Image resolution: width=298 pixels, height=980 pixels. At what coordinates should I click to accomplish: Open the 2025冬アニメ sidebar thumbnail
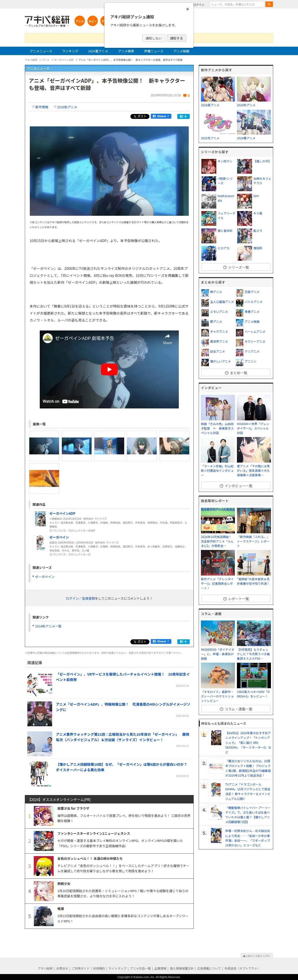point(218,122)
